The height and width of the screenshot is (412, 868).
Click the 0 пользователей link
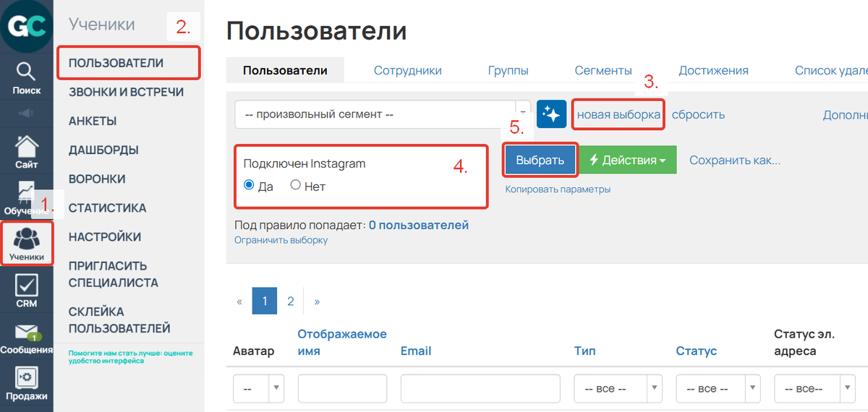[419, 225]
